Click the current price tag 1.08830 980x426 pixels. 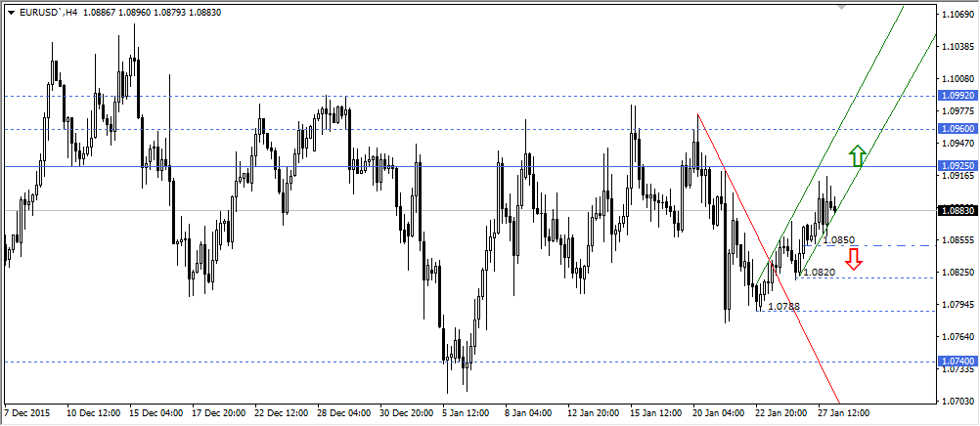958,210
